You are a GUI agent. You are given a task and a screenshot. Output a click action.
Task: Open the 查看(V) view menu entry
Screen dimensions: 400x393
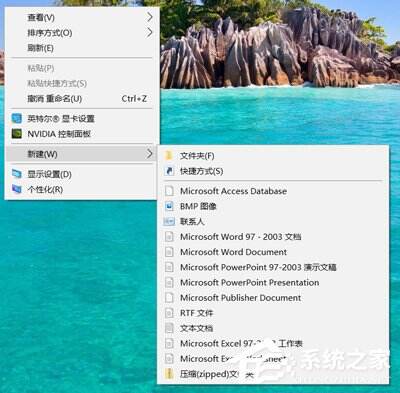click(82, 17)
